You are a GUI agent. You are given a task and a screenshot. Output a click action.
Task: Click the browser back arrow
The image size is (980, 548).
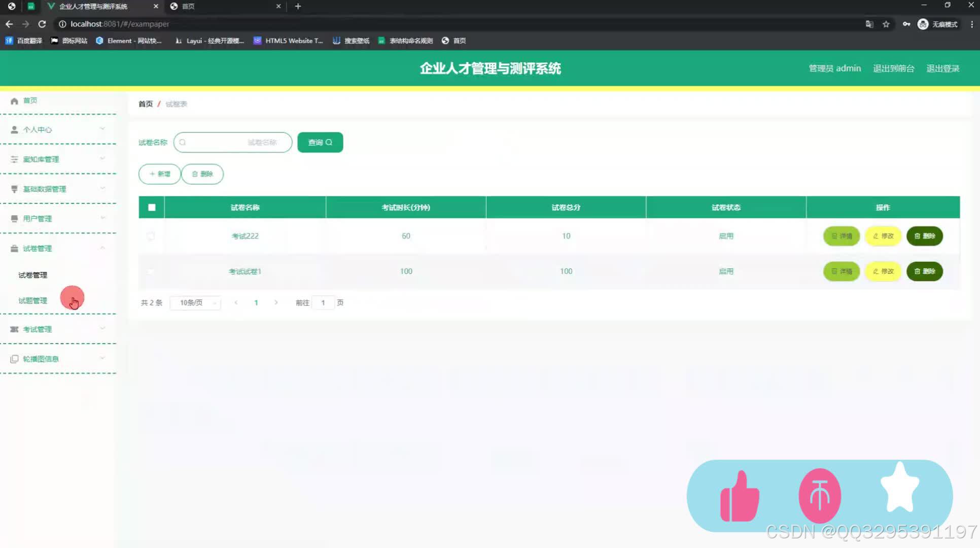pyautogui.click(x=9, y=24)
